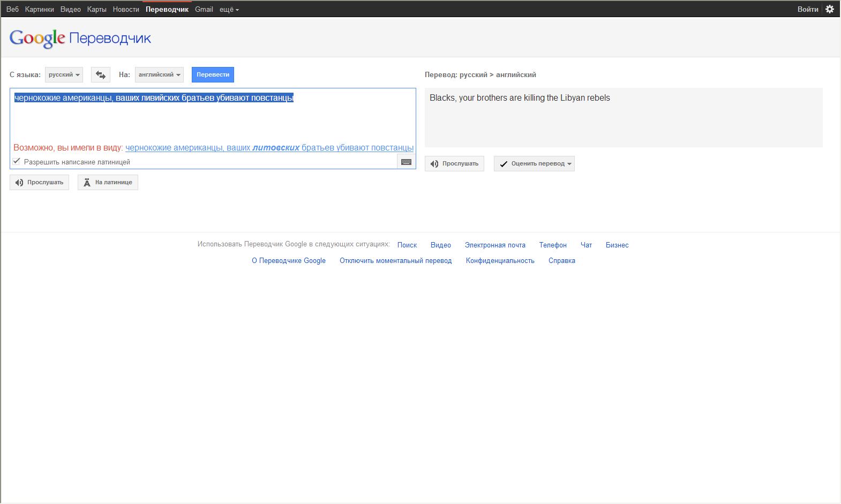The image size is (841, 504).
Task: Open the Справка help link
Action: pyautogui.click(x=562, y=261)
